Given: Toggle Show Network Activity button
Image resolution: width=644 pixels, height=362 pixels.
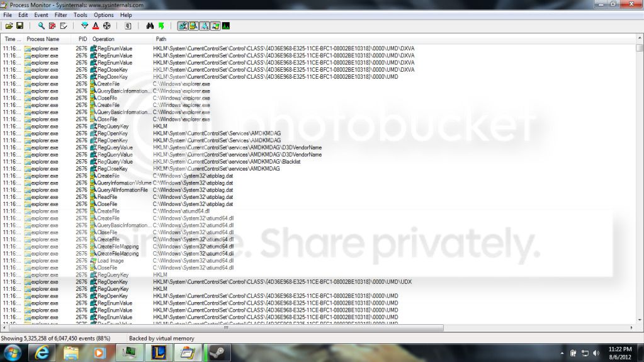Looking at the screenshot, I should tap(205, 26).
